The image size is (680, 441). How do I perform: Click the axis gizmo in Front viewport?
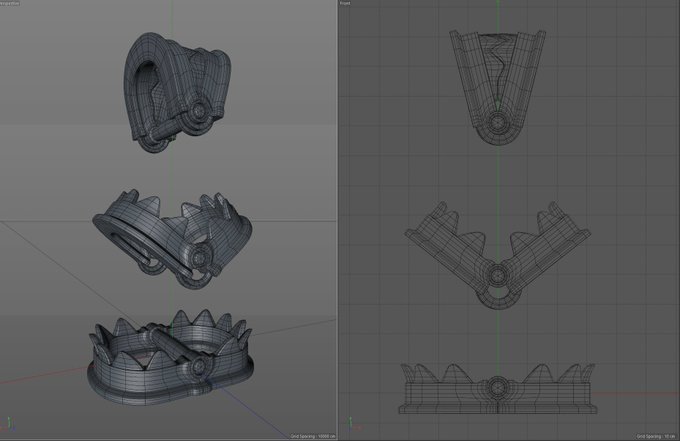click(x=353, y=424)
